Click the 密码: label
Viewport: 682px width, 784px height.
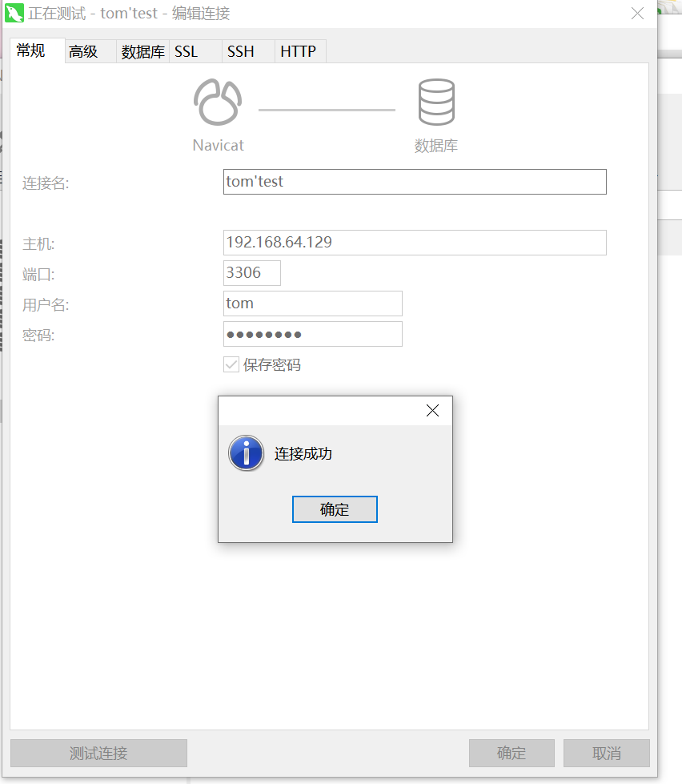[38, 336]
